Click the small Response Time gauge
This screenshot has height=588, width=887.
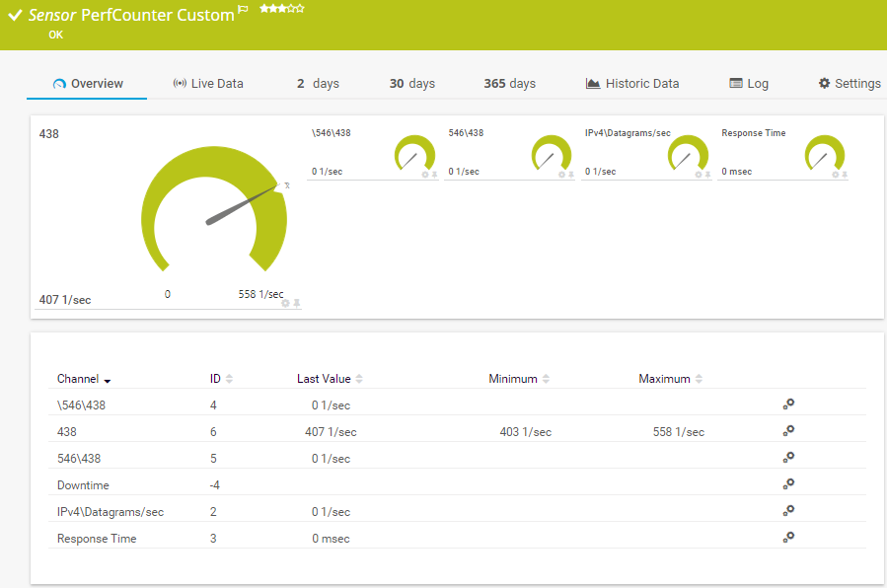824,154
